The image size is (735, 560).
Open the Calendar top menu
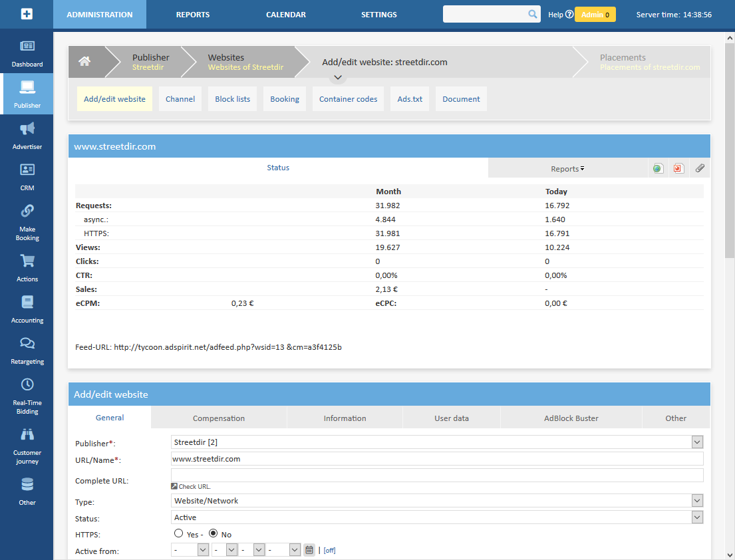pos(286,15)
